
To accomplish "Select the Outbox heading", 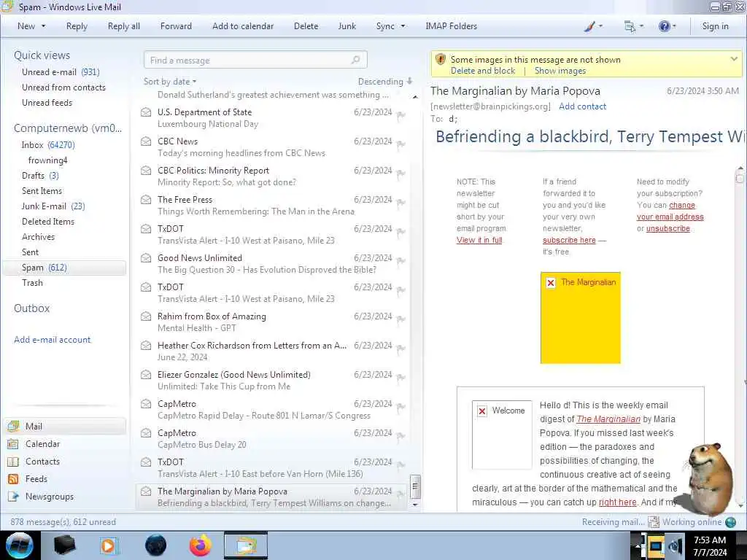I will pos(31,308).
